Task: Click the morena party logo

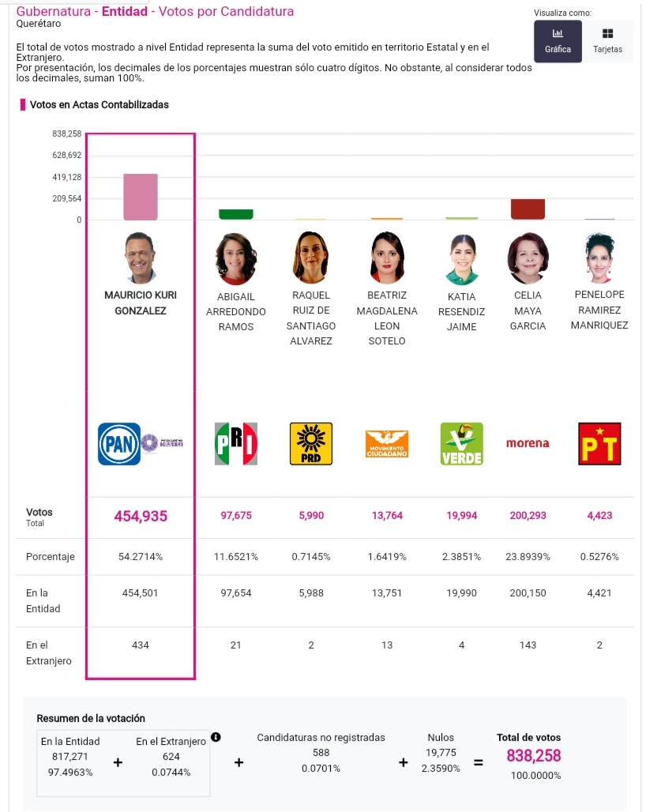Action: [x=528, y=443]
